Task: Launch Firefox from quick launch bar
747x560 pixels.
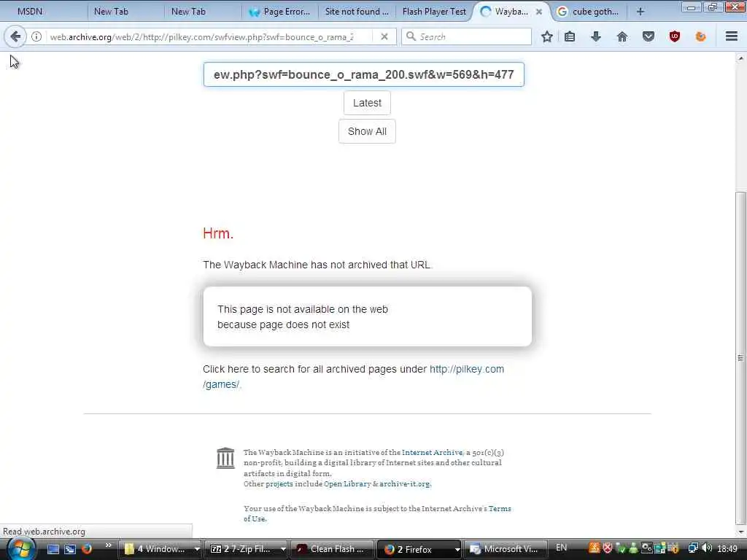Action: [86, 549]
